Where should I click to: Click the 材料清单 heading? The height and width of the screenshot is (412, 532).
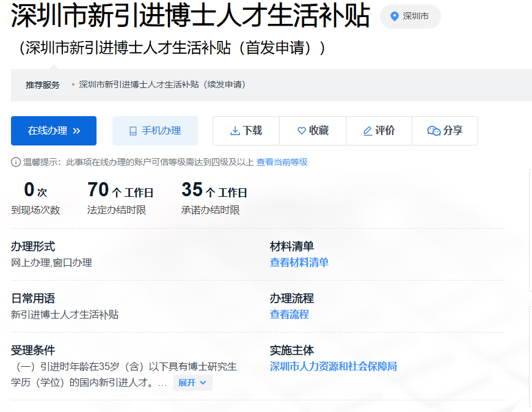[x=292, y=246]
